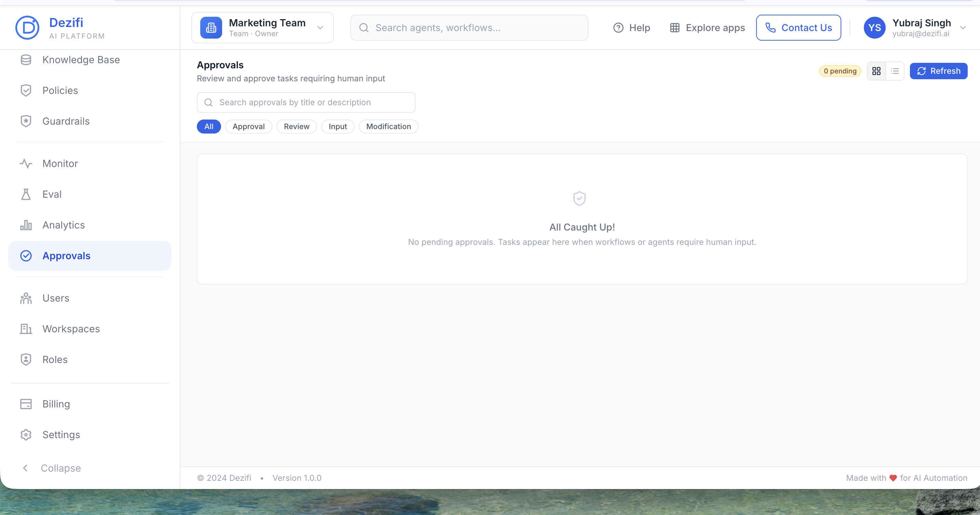Click the Dezifi logo icon
The height and width of the screenshot is (515, 980).
pyautogui.click(x=27, y=27)
